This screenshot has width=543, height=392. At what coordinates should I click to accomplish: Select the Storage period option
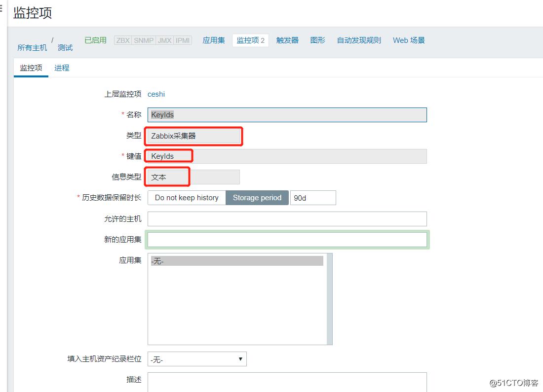257,198
